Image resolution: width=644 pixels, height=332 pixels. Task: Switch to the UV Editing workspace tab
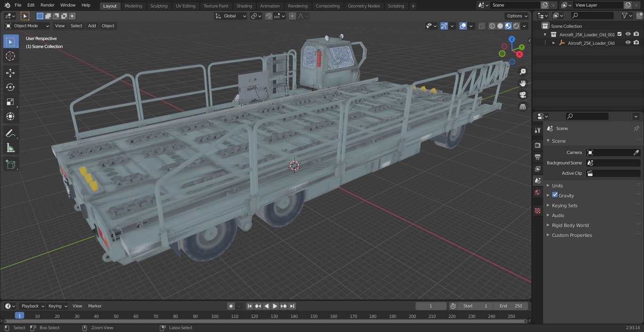185,6
